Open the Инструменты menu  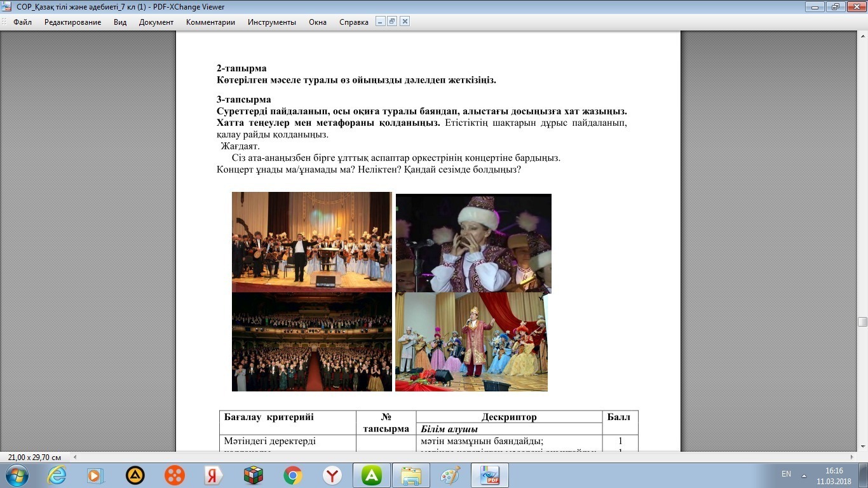[x=272, y=22]
